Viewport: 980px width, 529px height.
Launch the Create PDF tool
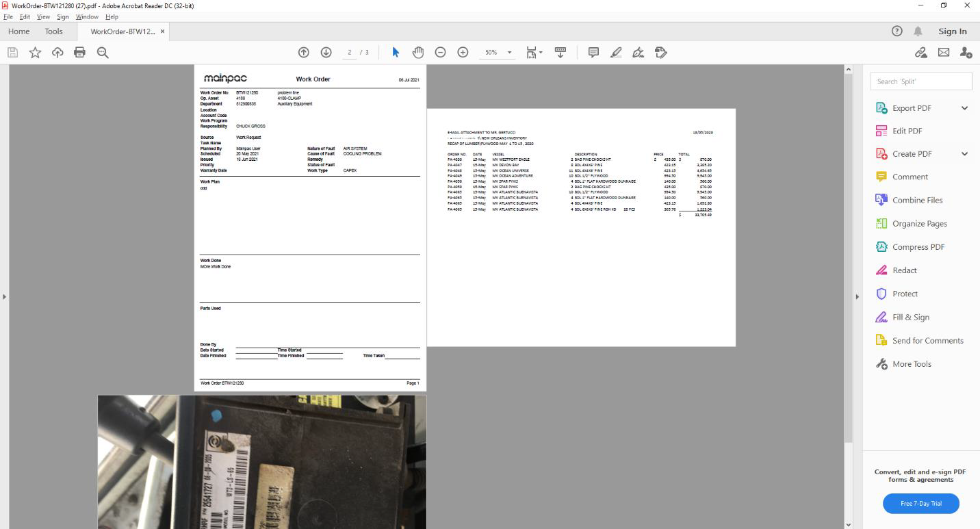point(912,154)
